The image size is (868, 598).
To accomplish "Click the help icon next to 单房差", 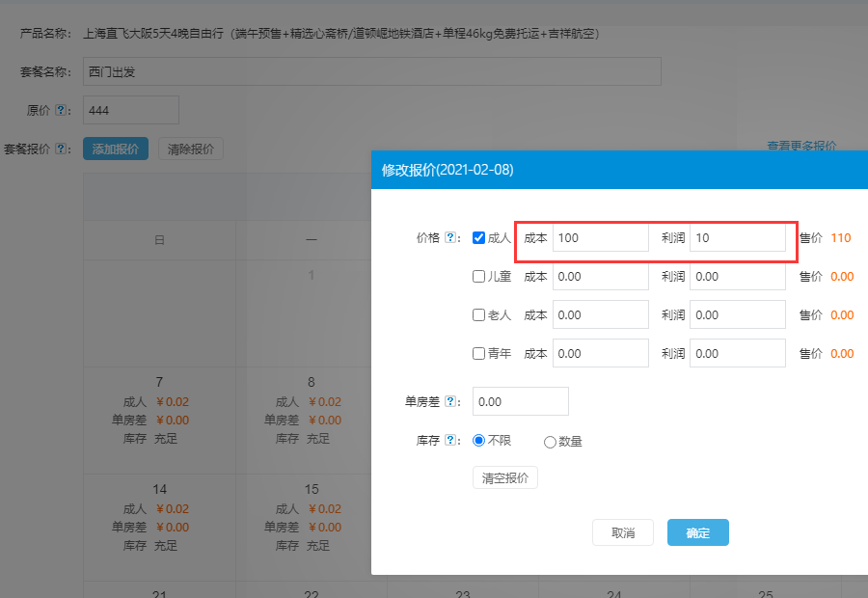I will (451, 401).
